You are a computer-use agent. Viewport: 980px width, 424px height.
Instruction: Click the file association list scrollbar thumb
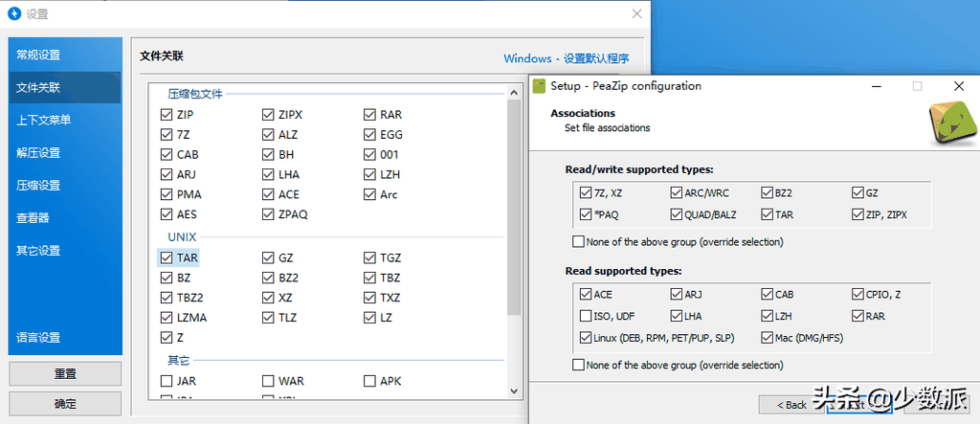514,207
